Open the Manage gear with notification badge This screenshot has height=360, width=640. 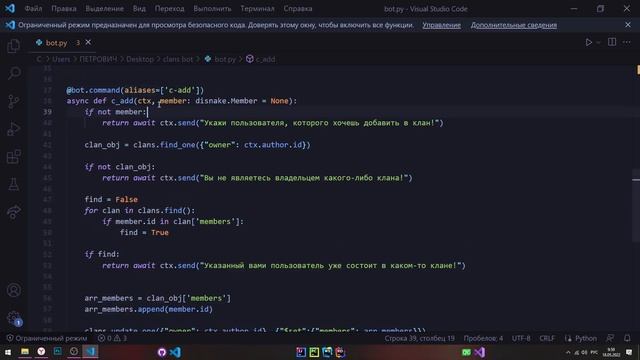click(x=13, y=318)
